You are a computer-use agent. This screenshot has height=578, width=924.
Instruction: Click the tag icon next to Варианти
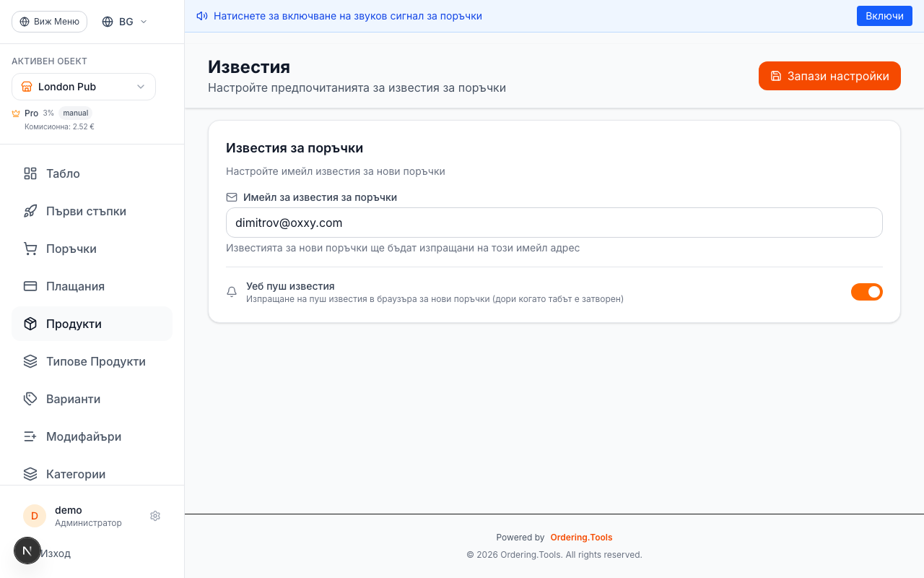30,399
